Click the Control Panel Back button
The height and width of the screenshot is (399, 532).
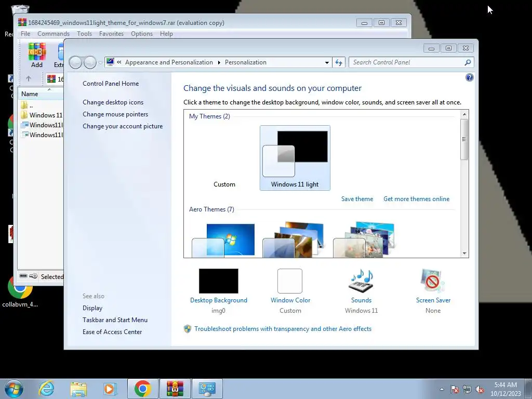[x=75, y=62]
